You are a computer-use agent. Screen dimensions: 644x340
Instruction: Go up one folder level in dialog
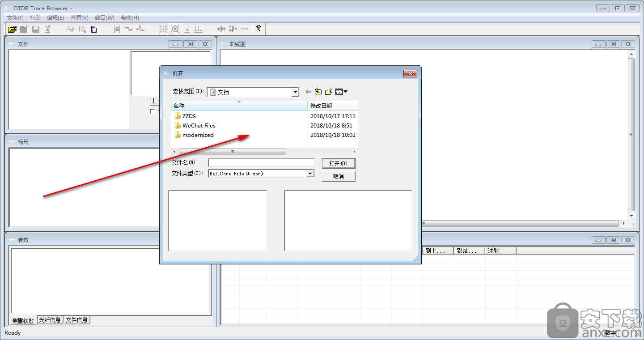(x=318, y=92)
